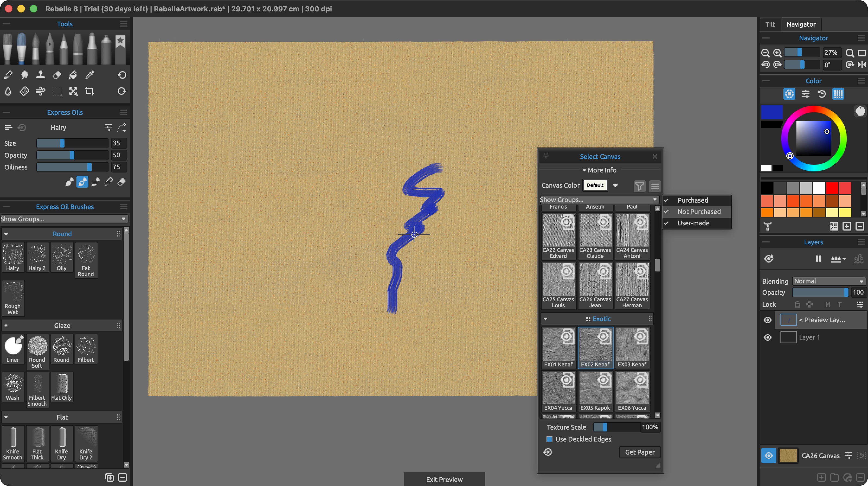
Task: Adjust the Oiliness slider
Action: [x=72, y=167]
